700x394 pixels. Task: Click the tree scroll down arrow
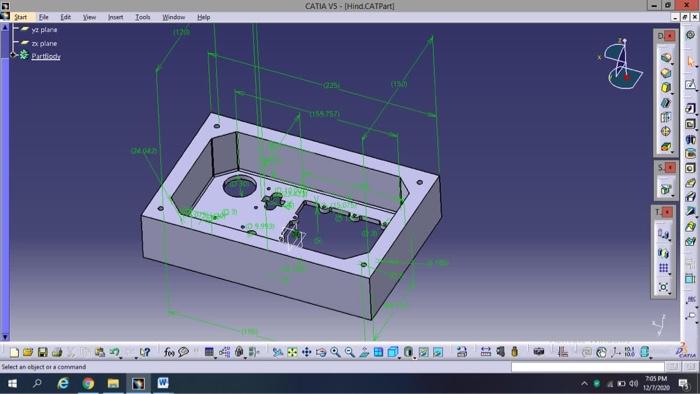[x=5, y=337]
